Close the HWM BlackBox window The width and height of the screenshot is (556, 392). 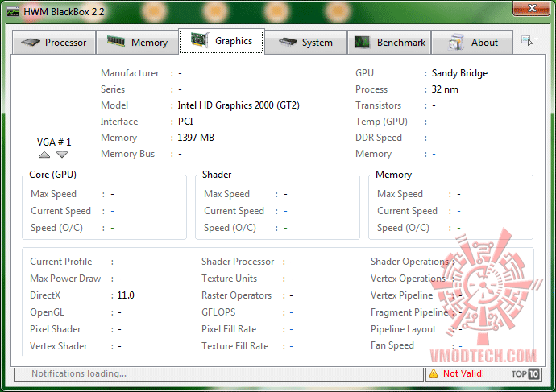pos(531,8)
